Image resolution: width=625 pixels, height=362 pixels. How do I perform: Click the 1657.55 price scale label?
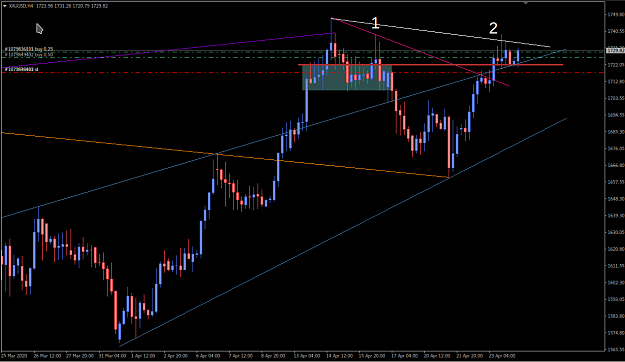(616, 182)
